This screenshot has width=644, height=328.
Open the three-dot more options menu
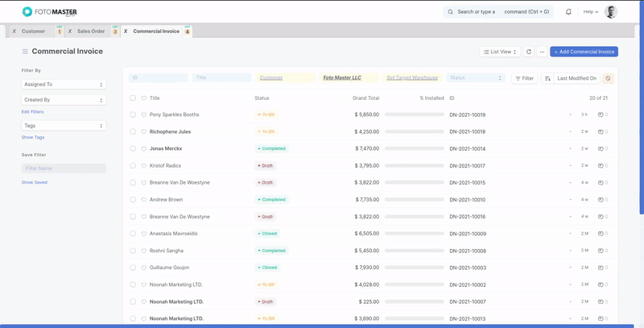(x=542, y=52)
